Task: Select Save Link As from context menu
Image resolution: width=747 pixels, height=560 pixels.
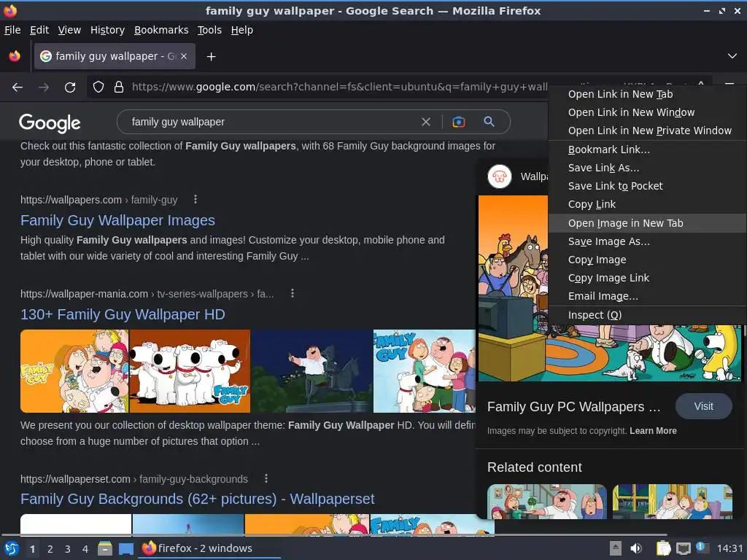Action: [647, 168]
